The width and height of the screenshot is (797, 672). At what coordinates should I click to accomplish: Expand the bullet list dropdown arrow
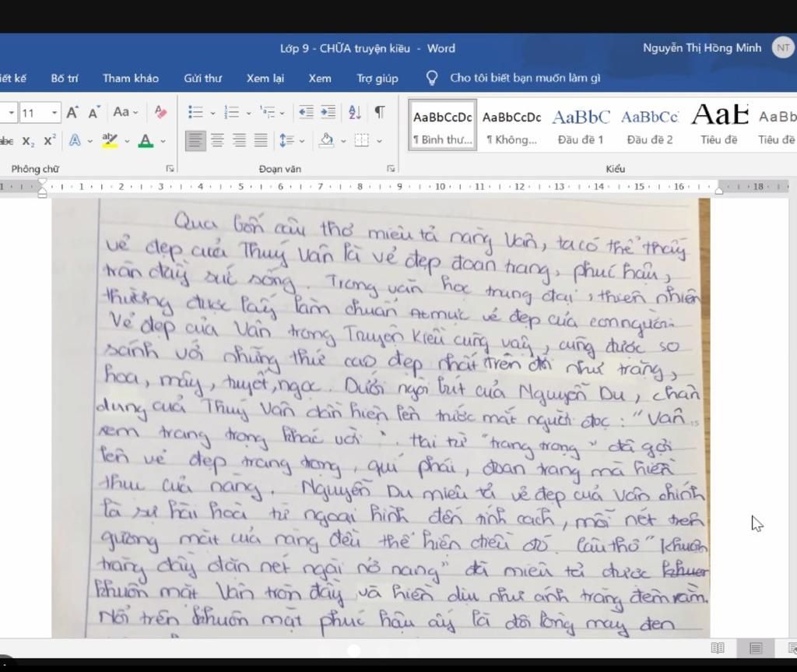pyautogui.click(x=212, y=113)
